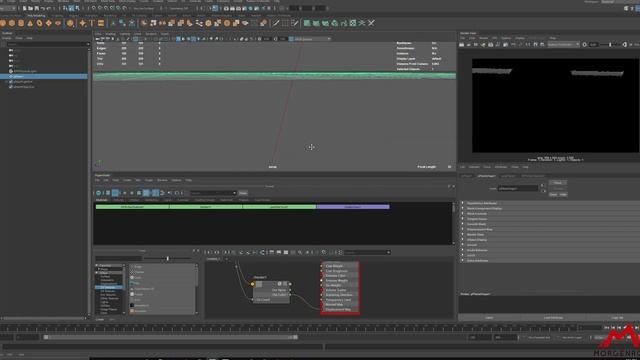Create a polygon sphere from the shelf

pos(3,23)
